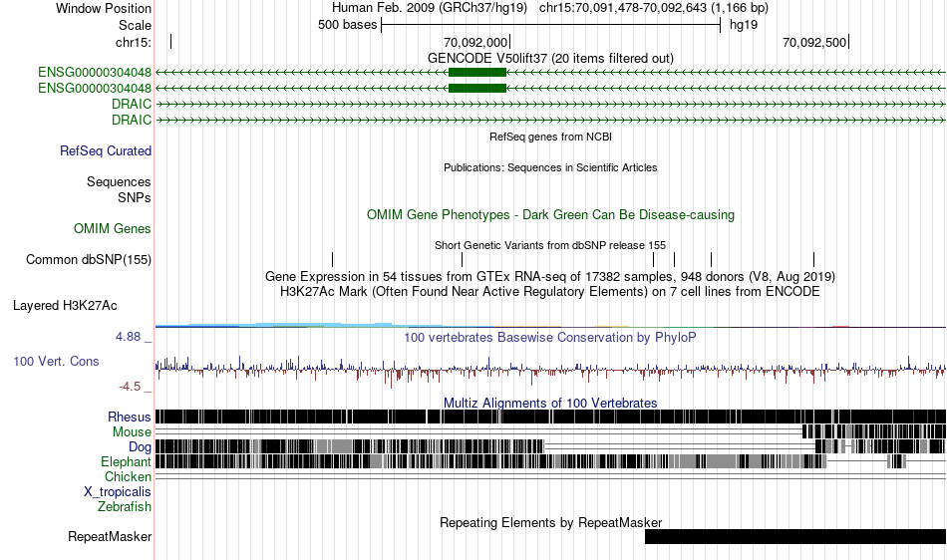The height and width of the screenshot is (560, 947).
Task: Open the RefSeq Curated track label
Action: coord(106,150)
